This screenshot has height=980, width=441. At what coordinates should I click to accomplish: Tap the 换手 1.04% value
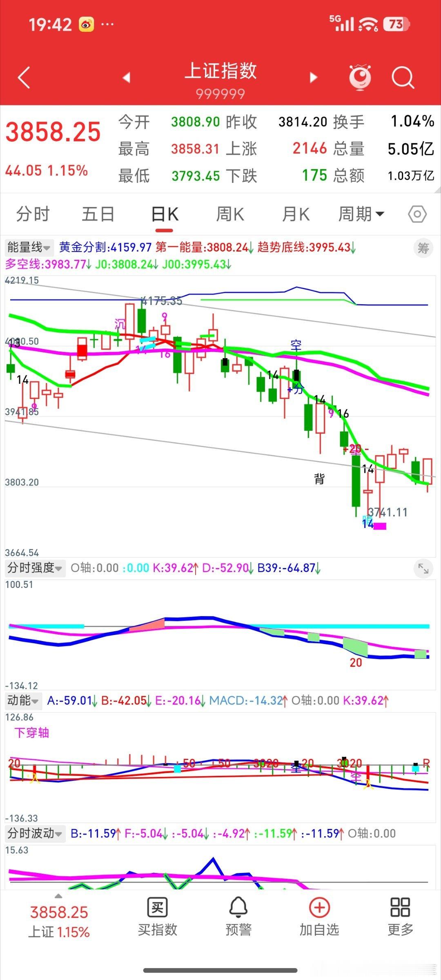point(412,121)
